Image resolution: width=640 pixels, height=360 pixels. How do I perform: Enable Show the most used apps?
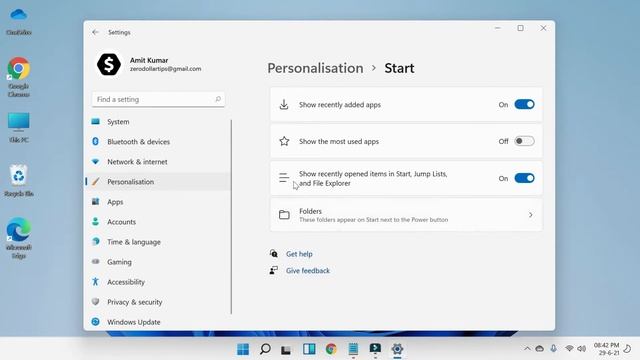[524, 141]
